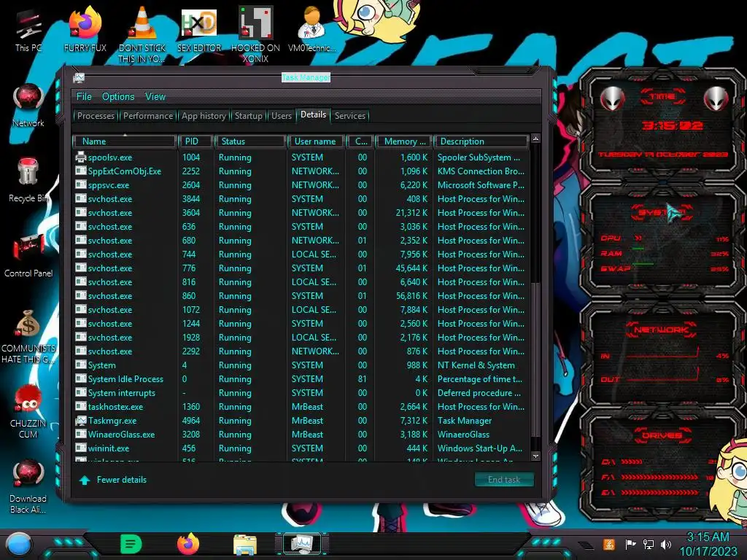Sort by the Status column header
The image size is (747, 560).
coord(250,141)
